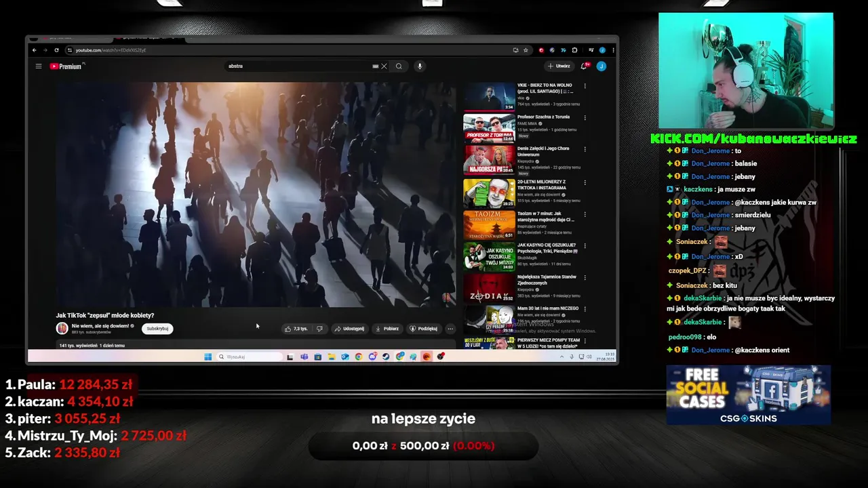
Task: Reload the YouTube page
Action: [x=57, y=49]
